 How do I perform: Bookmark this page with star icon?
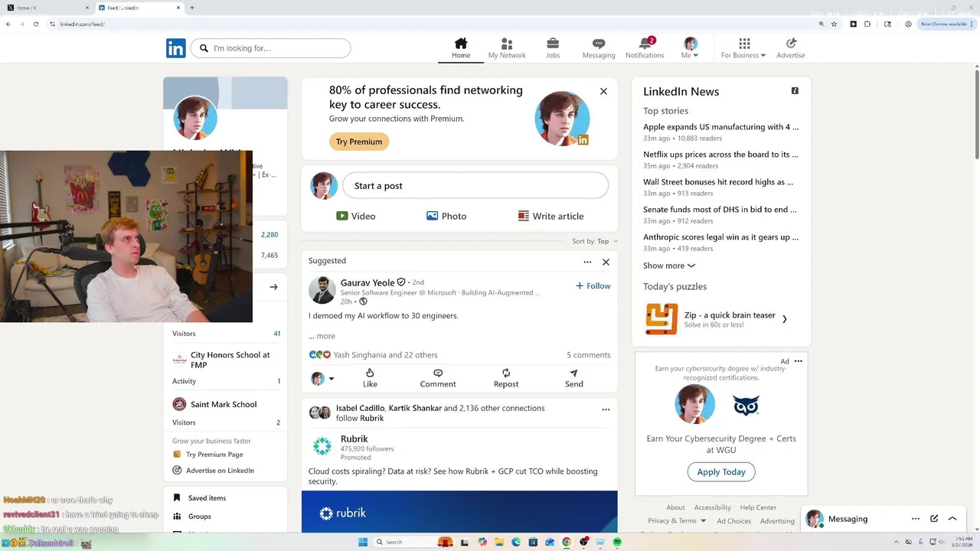(x=834, y=24)
